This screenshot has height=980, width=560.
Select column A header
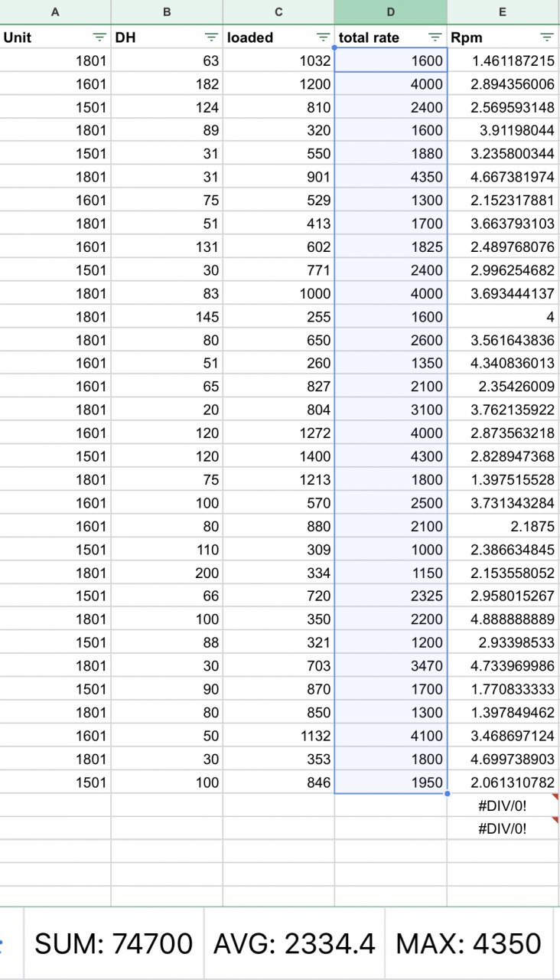(x=55, y=12)
